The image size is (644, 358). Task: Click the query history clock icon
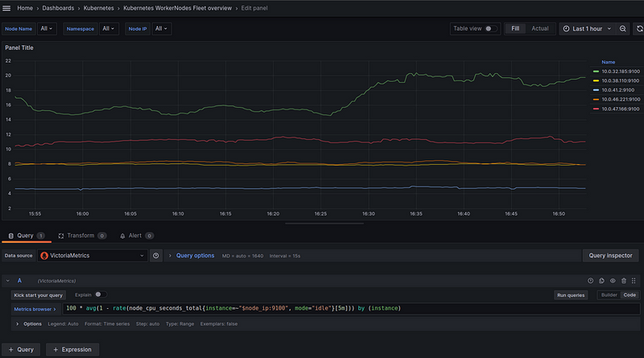(590, 281)
